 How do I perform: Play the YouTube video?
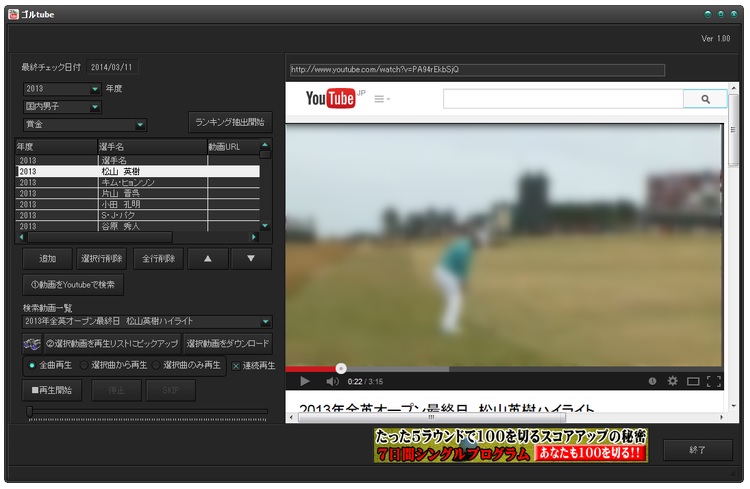click(305, 381)
